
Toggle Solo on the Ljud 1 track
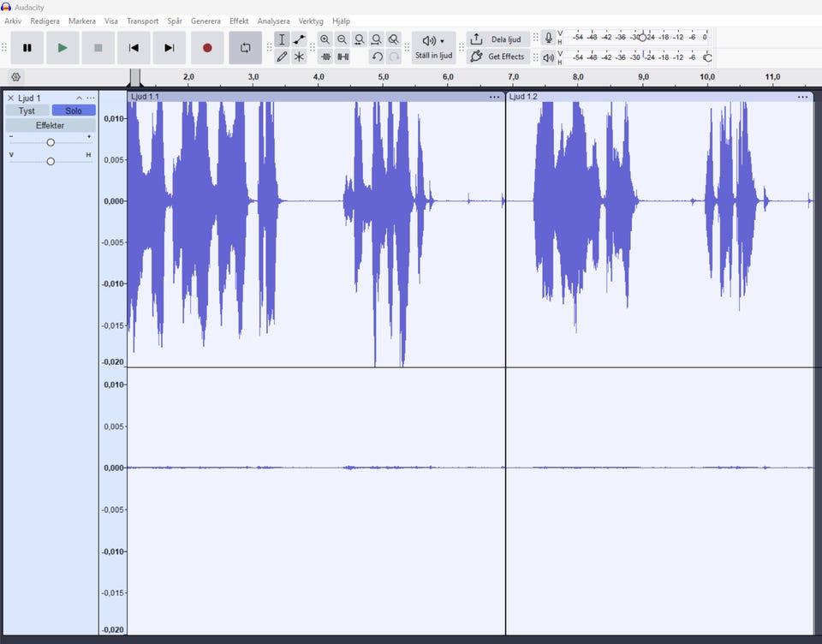click(74, 110)
